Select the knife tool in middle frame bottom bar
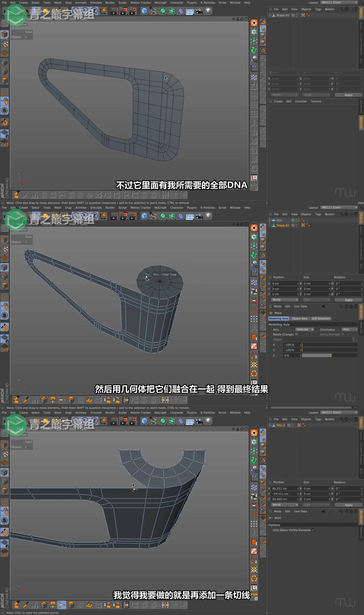Viewport: 364px width, 615px height. click(25, 400)
